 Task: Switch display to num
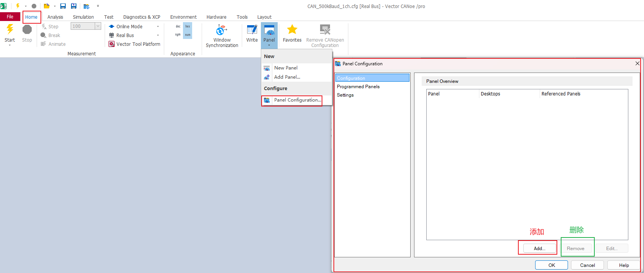tap(188, 35)
